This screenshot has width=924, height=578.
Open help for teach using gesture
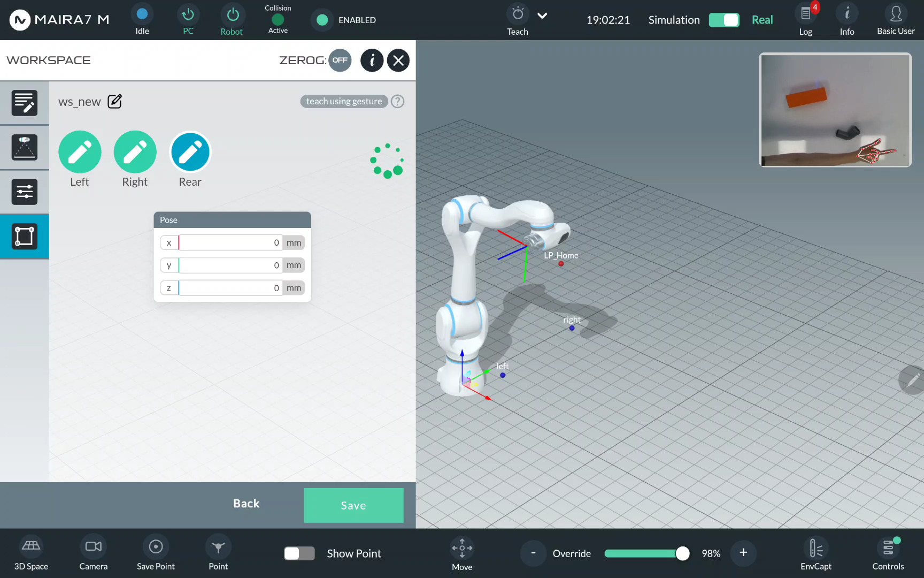[x=397, y=101]
